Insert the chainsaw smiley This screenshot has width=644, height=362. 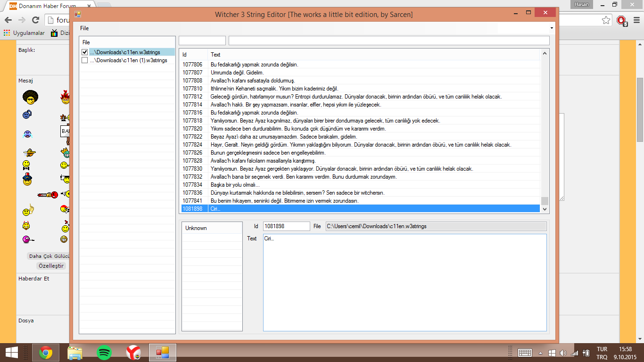click(x=48, y=194)
